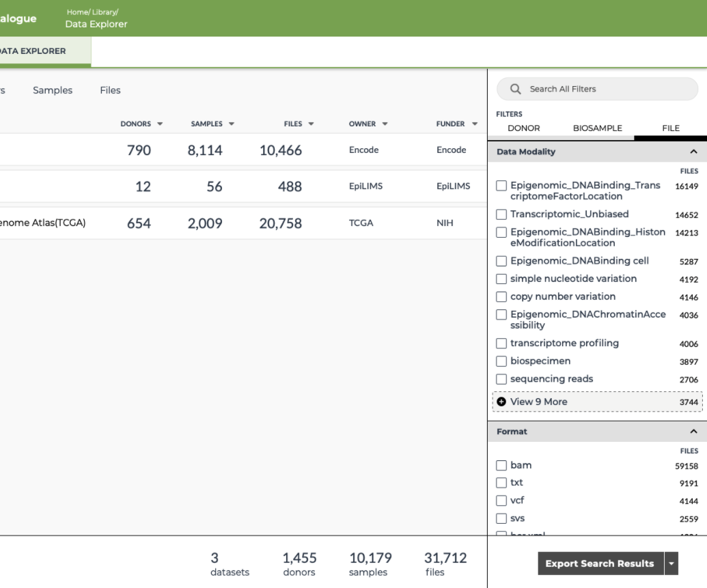The image size is (707, 588).
Task: Check the bam format filter
Action: [501, 465]
